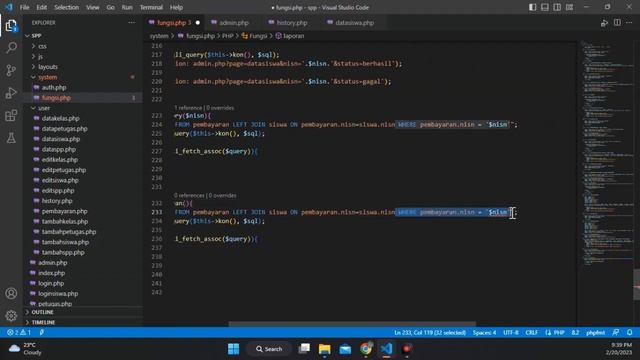Open weather widget showing 23°C

tap(25, 349)
